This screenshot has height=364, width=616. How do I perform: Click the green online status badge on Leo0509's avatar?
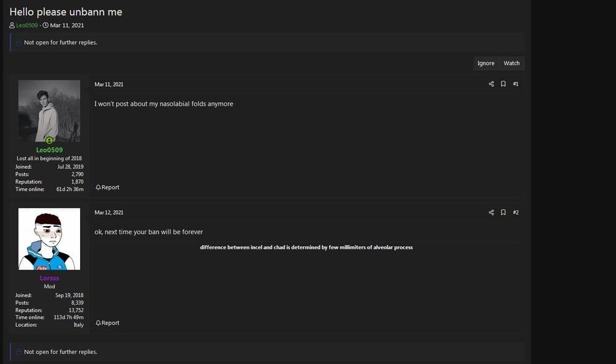pyautogui.click(x=49, y=141)
